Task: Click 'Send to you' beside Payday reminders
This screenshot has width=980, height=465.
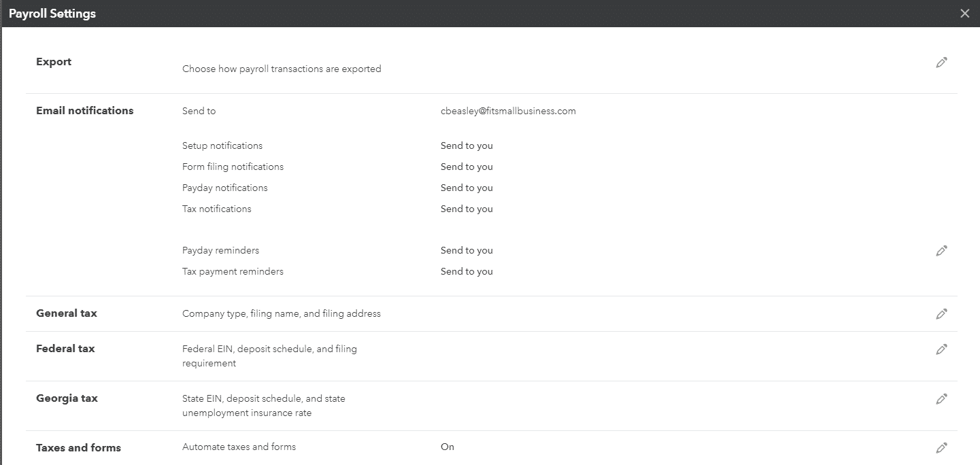Action: point(467,250)
